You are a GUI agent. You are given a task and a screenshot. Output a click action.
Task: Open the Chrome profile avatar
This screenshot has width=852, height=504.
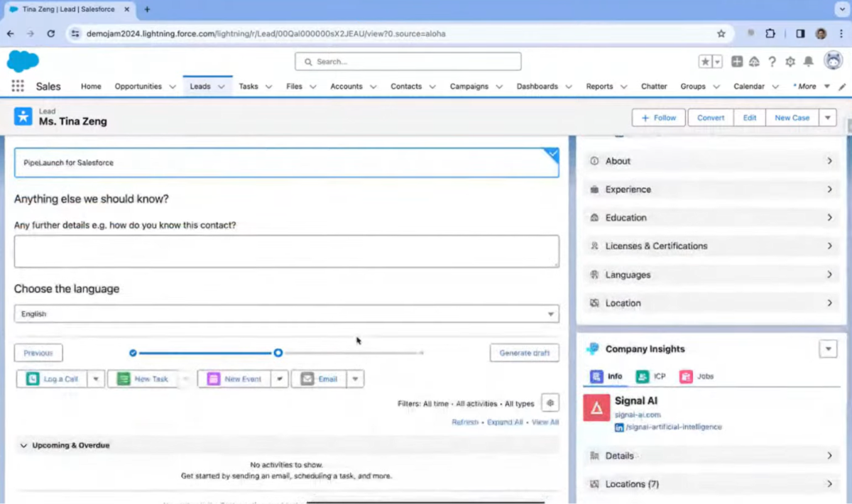(821, 33)
